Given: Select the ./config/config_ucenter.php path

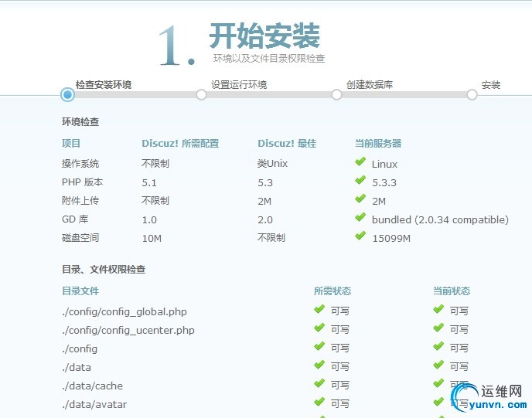Looking at the screenshot, I should 128,331.
